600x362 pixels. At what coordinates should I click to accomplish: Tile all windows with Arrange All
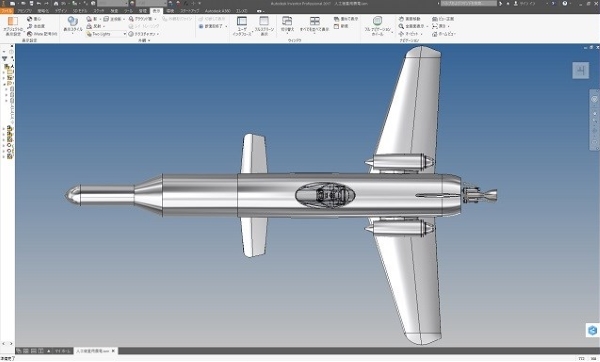point(315,24)
